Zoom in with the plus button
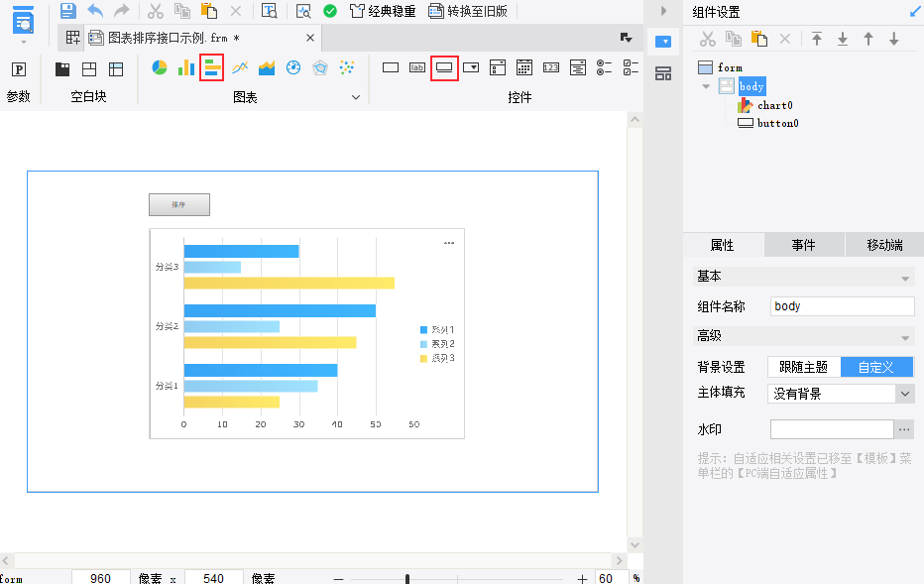This screenshot has width=924, height=584. click(x=582, y=579)
